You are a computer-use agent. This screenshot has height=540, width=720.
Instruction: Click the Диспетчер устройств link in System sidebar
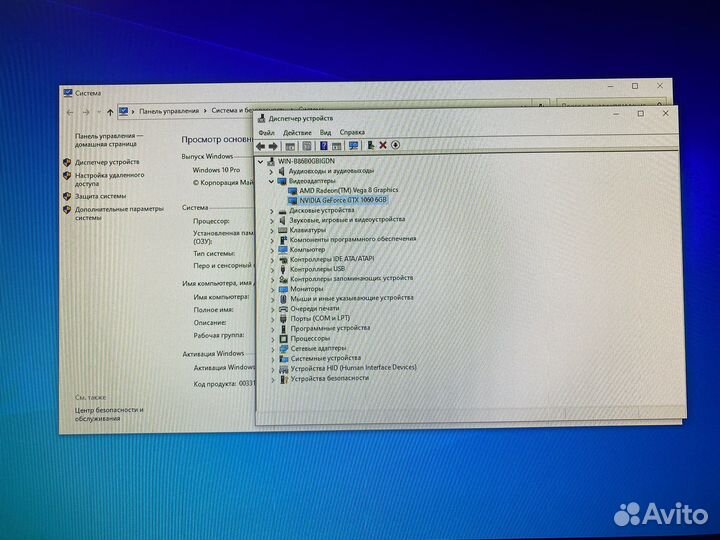pos(107,162)
